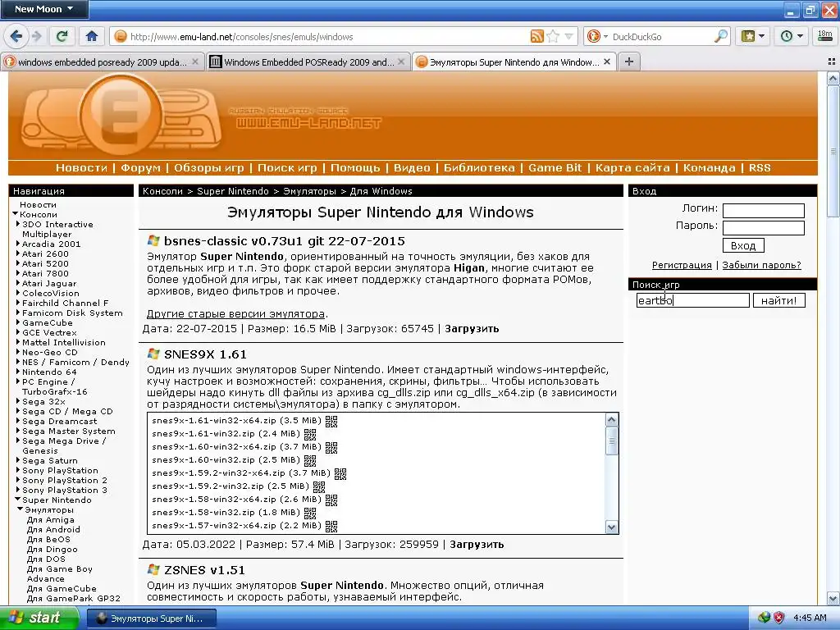The height and width of the screenshot is (630, 840).
Task: Click Загрузить for SNES9X 1.61
Action: pyautogui.click(x=477, y=545)
